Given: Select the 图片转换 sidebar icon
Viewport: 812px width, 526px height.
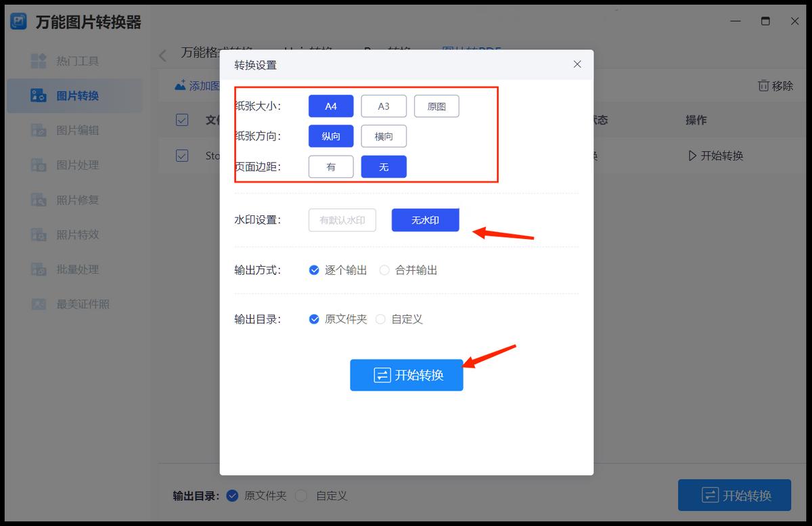Looking at the screenshot, I should coord(37,95).
